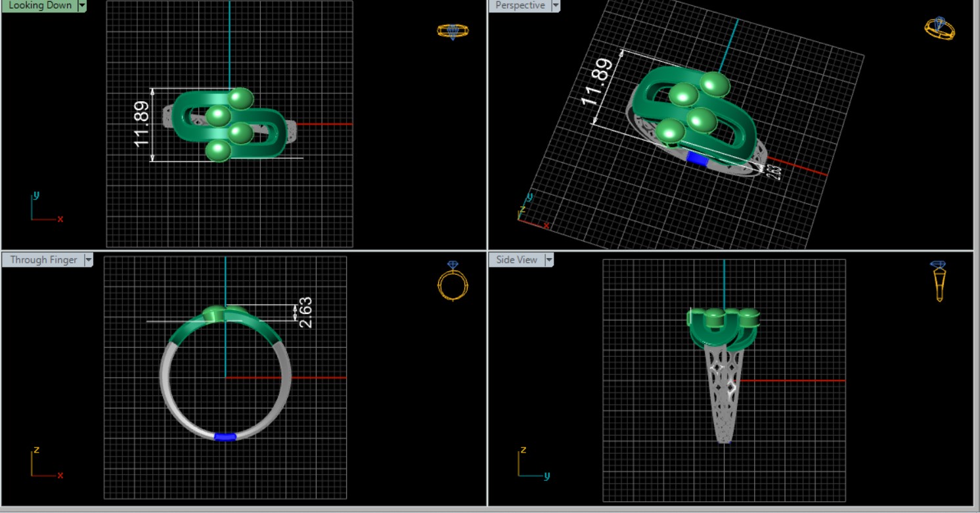Pick the blue sizing segment in Through Finger view
This screenshot has width=980, height=513.
pyautogui.click(x=225, y=437)
